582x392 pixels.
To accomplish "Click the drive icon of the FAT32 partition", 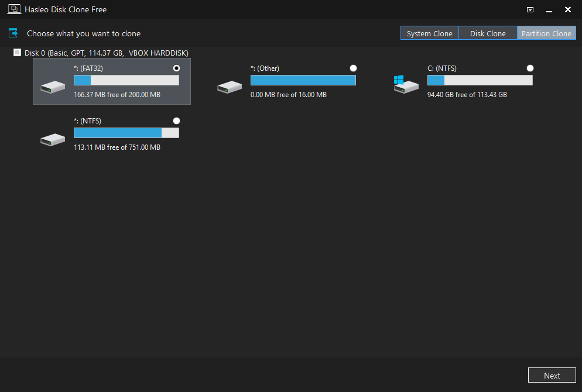I will point(53,87).
